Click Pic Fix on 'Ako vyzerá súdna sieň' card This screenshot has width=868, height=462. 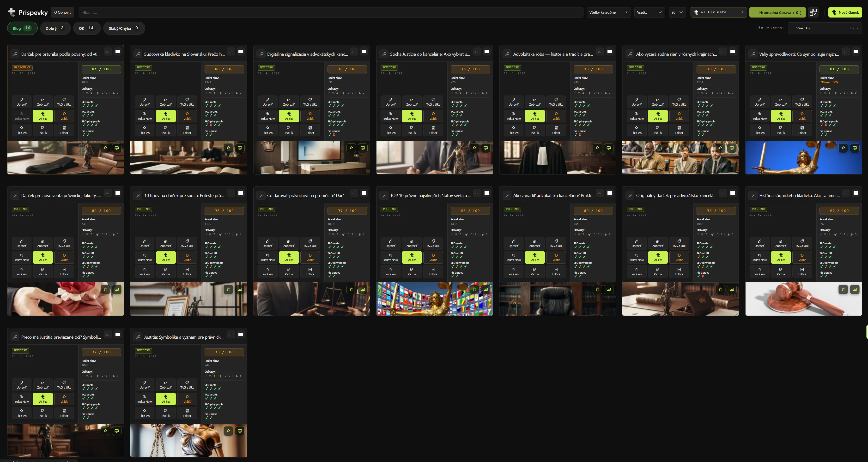(x=658, y=130)
